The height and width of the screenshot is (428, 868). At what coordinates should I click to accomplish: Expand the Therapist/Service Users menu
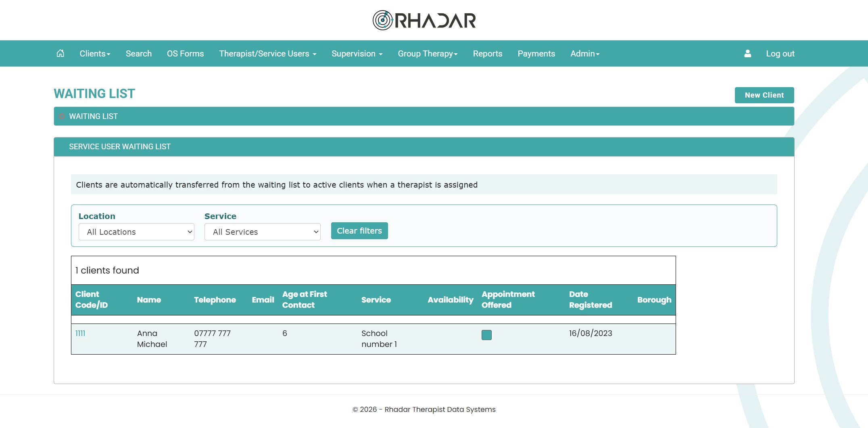pos(268,54)
